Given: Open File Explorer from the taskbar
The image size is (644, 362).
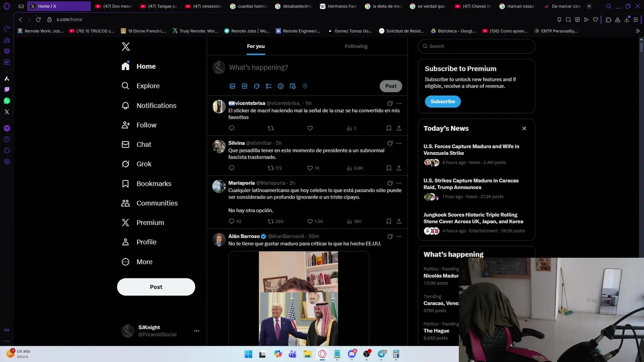Looking at the screenshot, I should tap(307, 354).
